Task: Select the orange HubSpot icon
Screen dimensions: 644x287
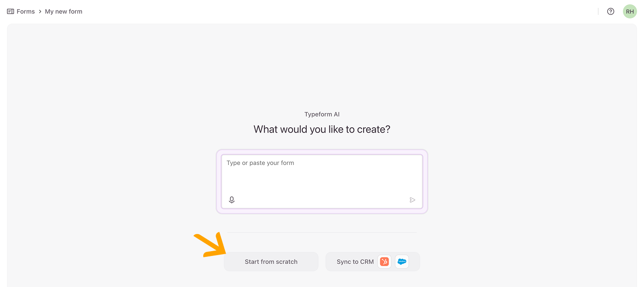Action: coord(384,262)
